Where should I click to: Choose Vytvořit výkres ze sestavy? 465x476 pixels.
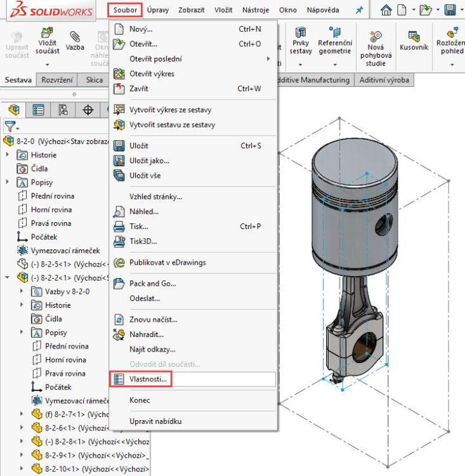point(193,110)
